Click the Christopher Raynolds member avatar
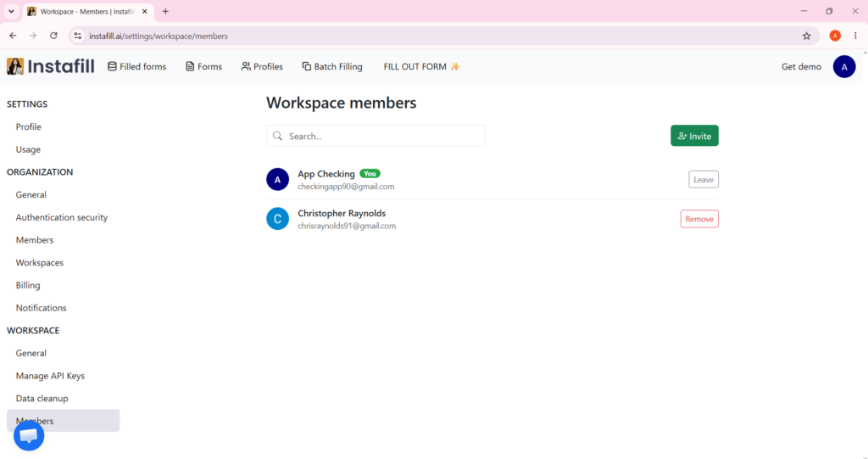 tap(277, 219)
